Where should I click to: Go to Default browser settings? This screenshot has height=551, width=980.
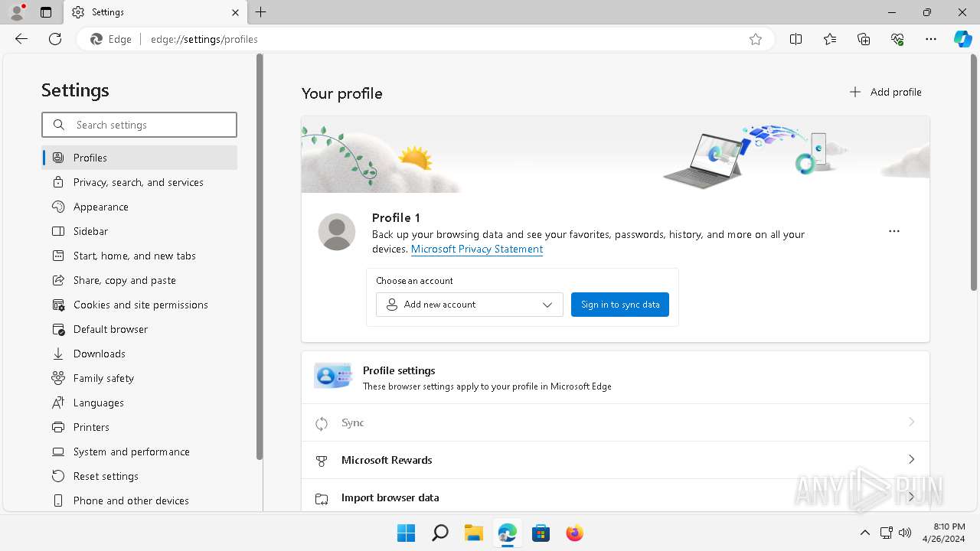tap(139, 329)
